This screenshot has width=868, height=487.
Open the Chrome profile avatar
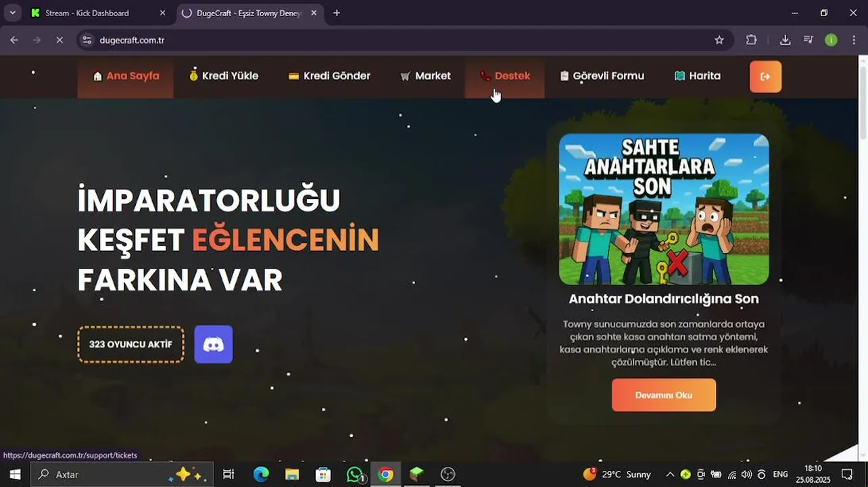coord(831,40)
